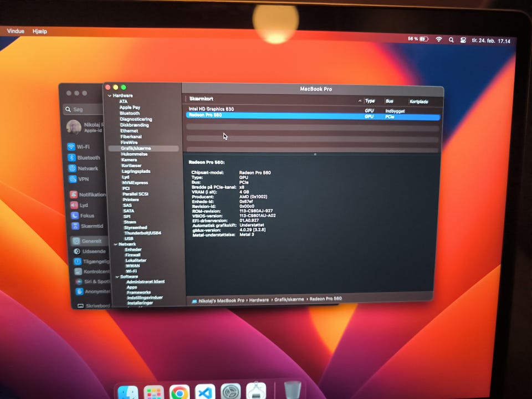Select Strøm in the Hardware tree
Viewport: 532px width, 399px height.
click(130, 222)
